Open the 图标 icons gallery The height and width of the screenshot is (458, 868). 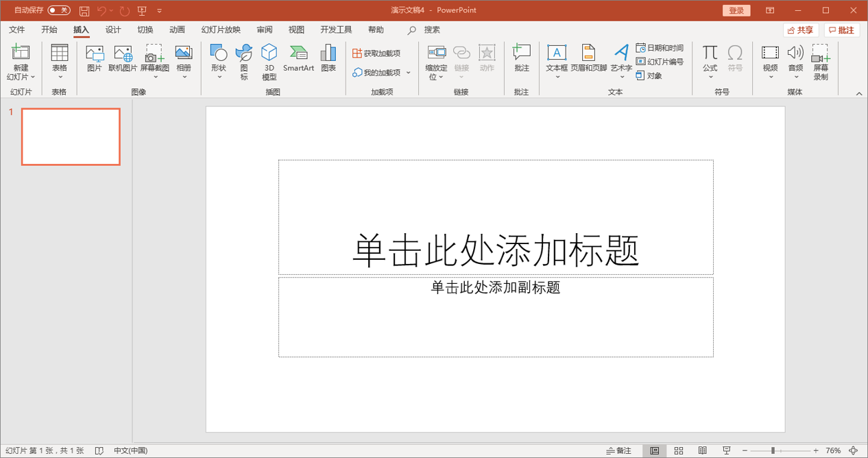[x=244, y=62]
